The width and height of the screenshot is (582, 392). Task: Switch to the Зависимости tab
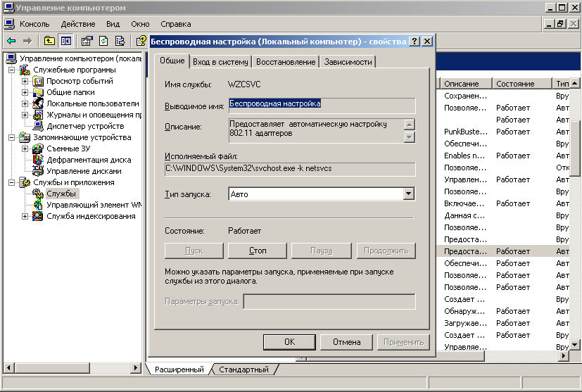(348, 62)
